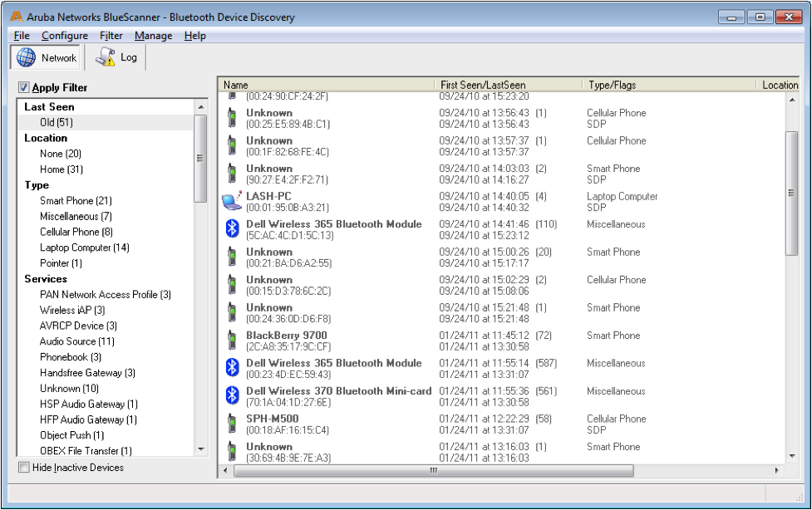Image resolution: width=812 pixels, height=510 pixels.
Task: Click the Aruba Networks app icon in title bar
Action: tap(16, 17)
